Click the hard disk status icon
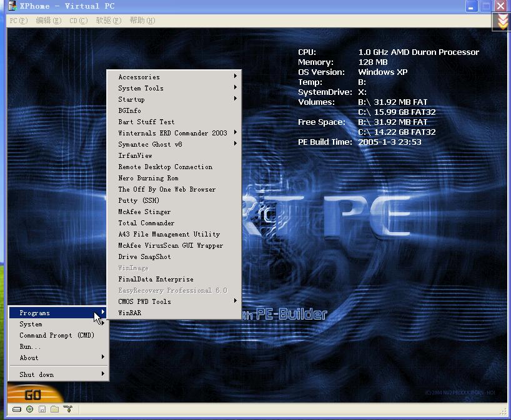The height and width of the screenshot is (420, 511). pyautogui.click(x=17, y=409)
